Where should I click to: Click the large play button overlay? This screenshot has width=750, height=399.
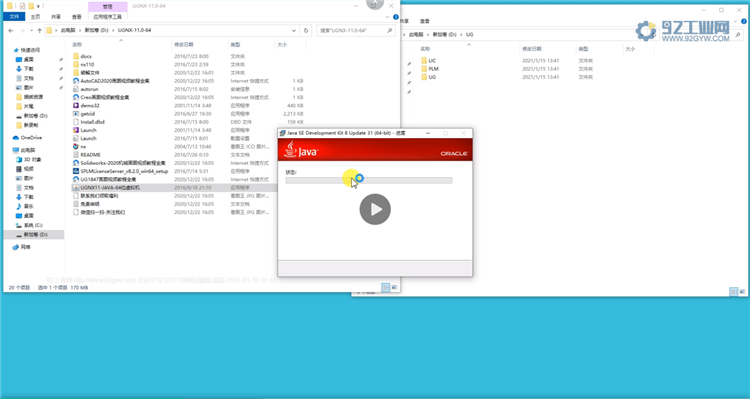click(x=375, y=209)
